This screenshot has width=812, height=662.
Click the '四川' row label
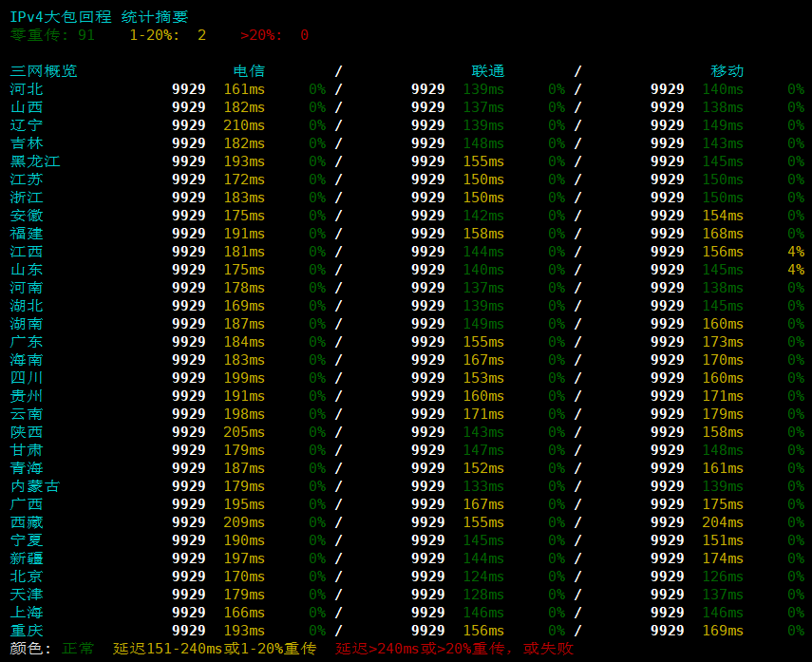click(x=27, y=378)
